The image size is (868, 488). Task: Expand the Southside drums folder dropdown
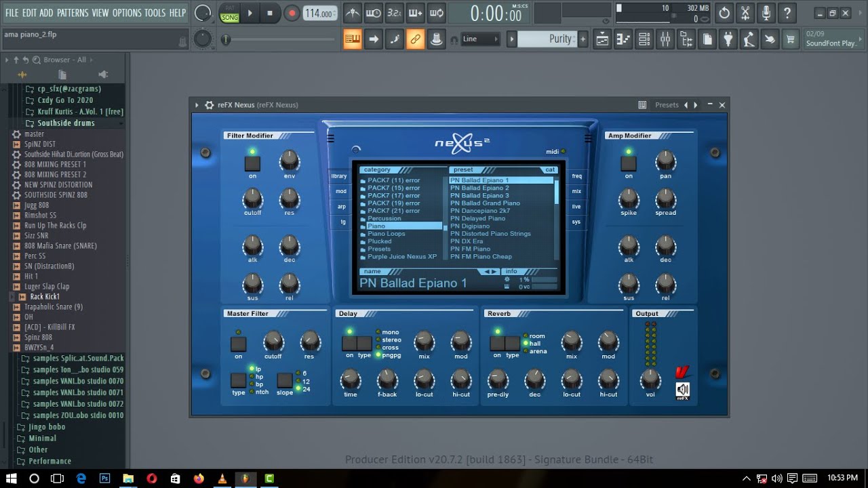click(121, 123)
